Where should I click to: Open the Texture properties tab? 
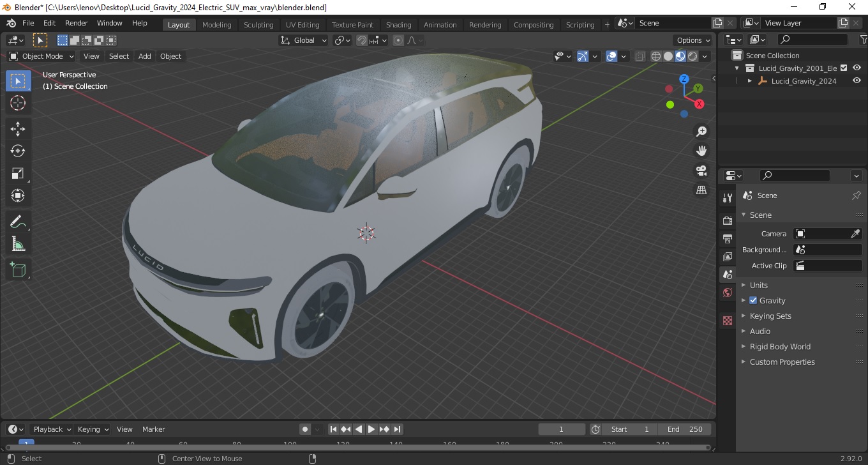pos(728,321)
